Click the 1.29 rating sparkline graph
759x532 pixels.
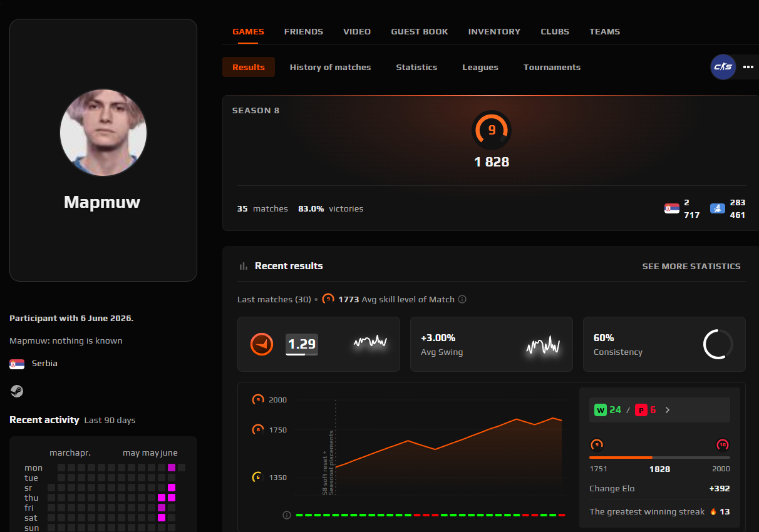coord(370,342)
